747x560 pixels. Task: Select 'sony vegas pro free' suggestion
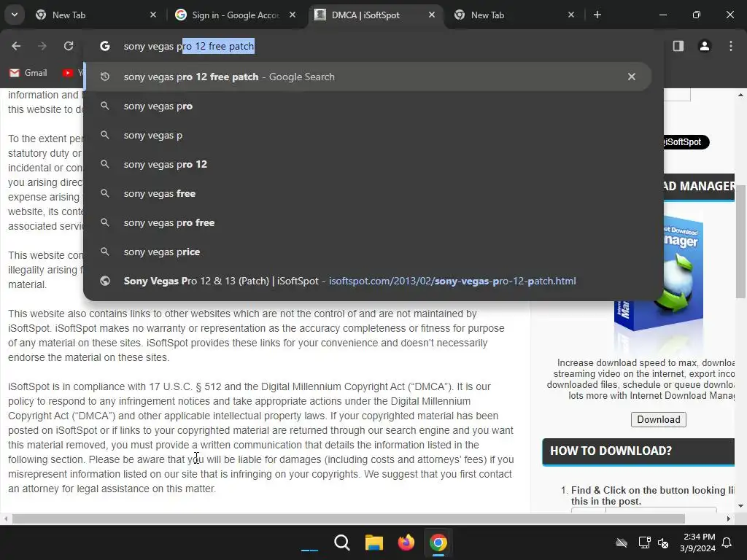point(368,222)
